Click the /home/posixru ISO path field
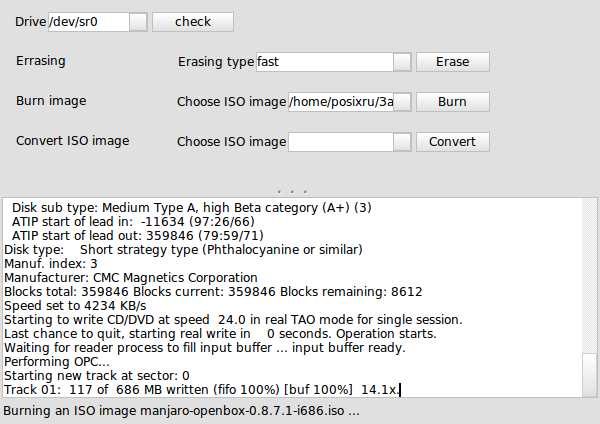Screen dimensions: 600x424 point(341,102)
